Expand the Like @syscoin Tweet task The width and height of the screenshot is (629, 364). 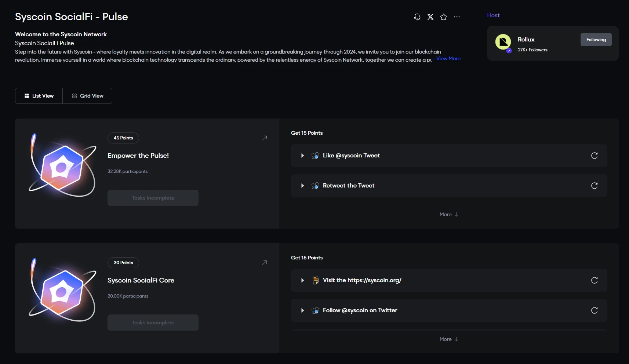pyautogui.click(x=302, y=156)
